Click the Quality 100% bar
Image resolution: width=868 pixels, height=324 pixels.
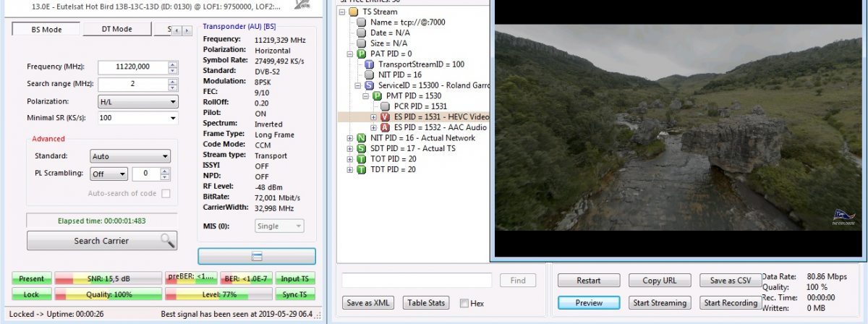108,294
